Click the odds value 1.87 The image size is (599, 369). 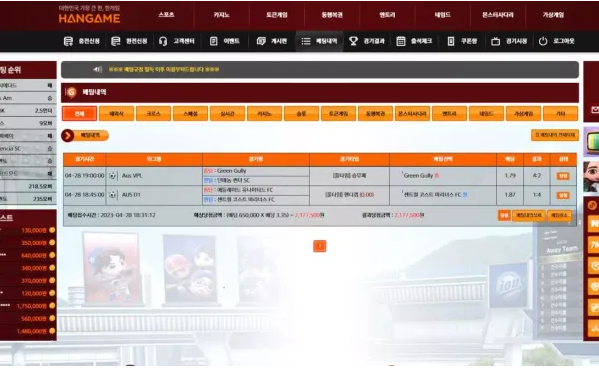[x=510, y=195]
